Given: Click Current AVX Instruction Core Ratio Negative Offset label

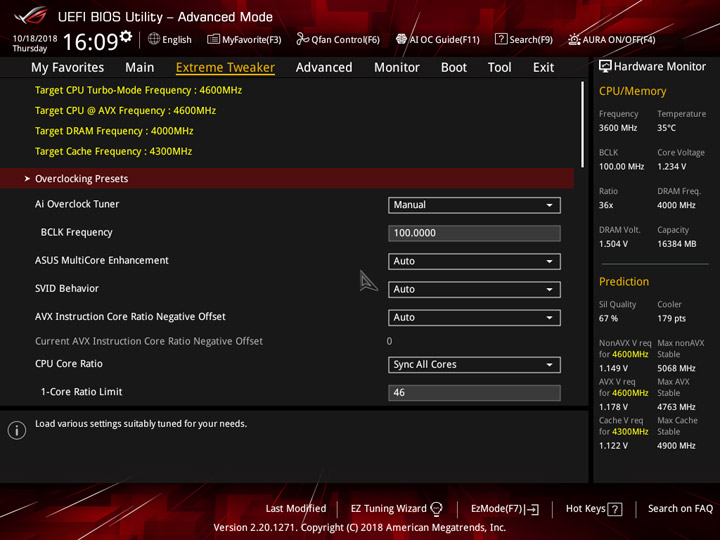Looking at the screenshot, I should [x=149, y=341].
